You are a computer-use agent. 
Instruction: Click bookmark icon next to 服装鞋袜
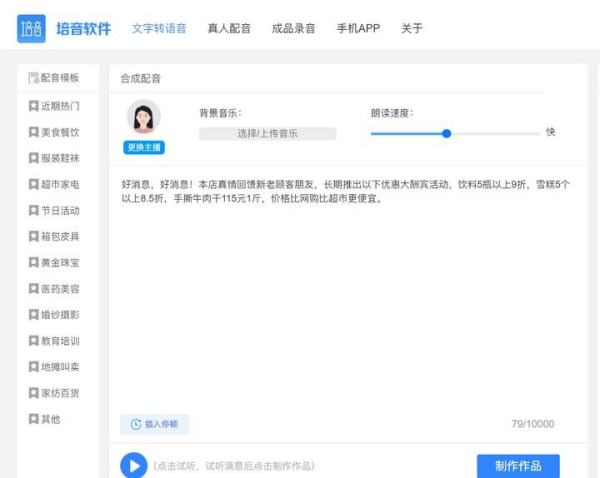click(34, 158)
